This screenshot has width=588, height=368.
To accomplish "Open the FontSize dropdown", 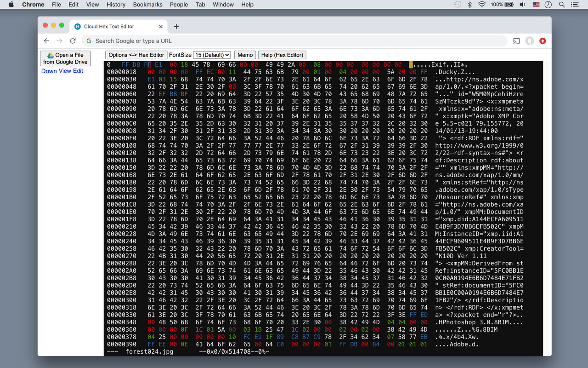I will [x=212, y=55].
